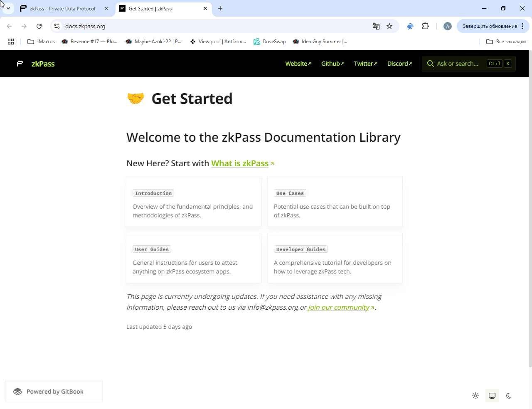Open DoveSwap bookmark
This screenshot has width=532, height=409.
tap(270, 42)
